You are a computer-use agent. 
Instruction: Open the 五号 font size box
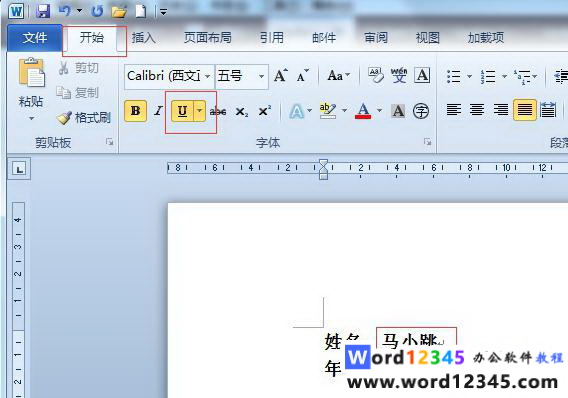click(x=242, y=76)
